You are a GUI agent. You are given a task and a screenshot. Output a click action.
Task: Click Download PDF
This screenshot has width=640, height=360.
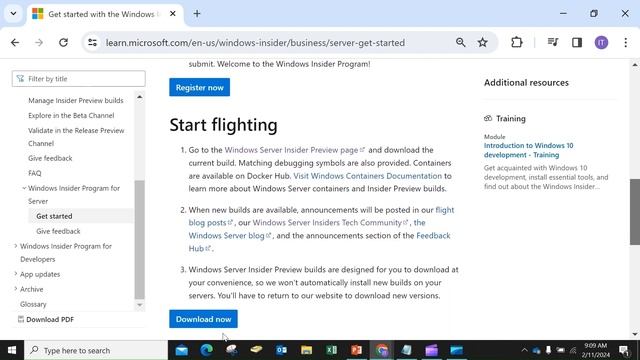tap(46, 320)
